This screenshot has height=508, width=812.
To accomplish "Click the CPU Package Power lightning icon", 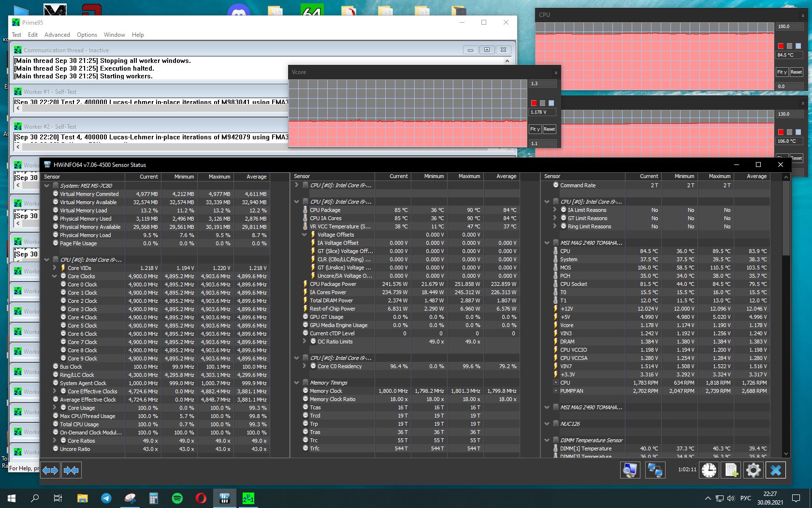I will pyautogui.click(x=305, y=284).
